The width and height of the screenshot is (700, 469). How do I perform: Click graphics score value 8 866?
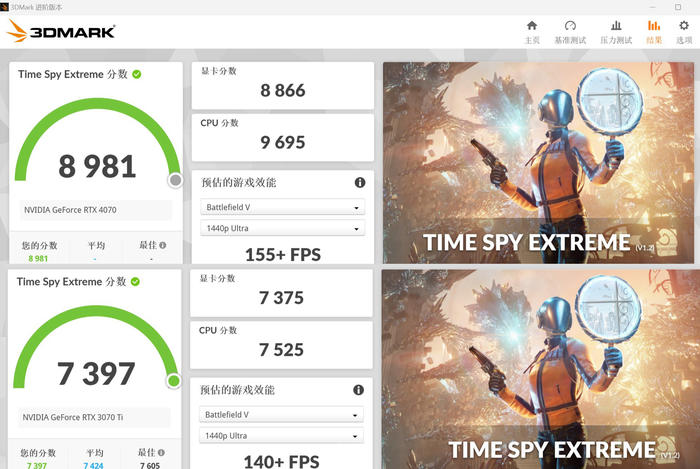pyautogui.click(x=283, y=91)
